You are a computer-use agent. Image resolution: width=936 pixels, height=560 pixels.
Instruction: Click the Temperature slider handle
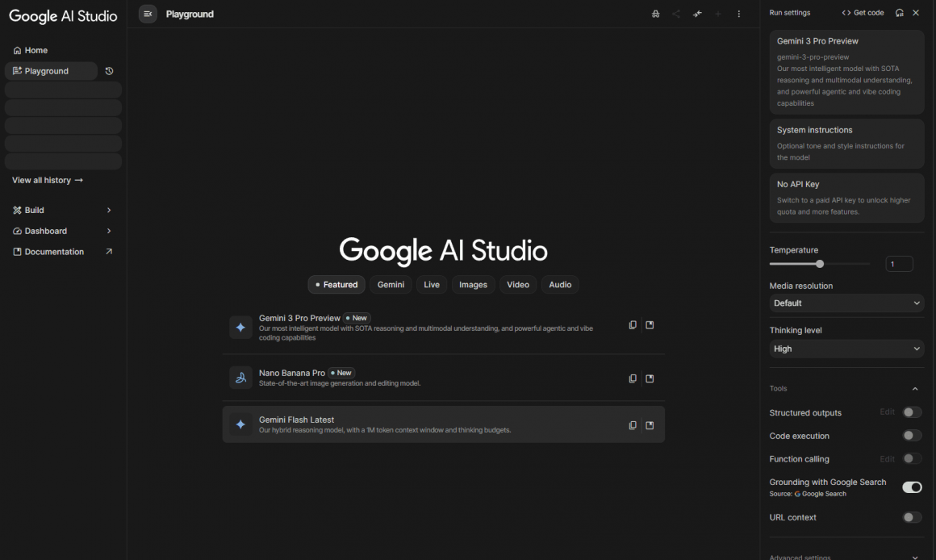pos(820,264)
